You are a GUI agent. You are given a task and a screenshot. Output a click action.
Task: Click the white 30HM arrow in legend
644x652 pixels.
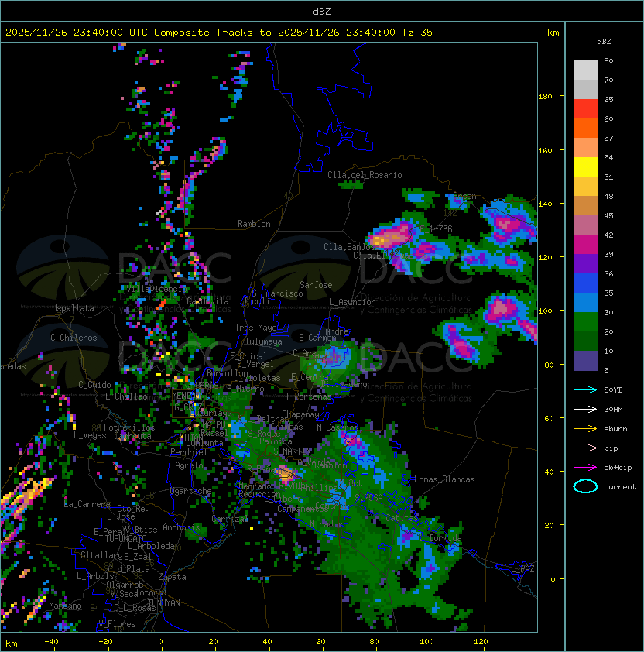tap(585, 410)
